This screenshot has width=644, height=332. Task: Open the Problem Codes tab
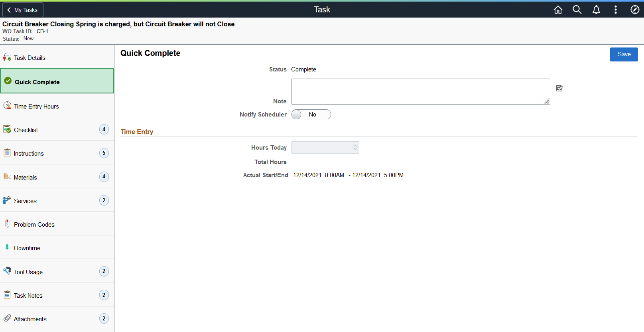[57, 223]
